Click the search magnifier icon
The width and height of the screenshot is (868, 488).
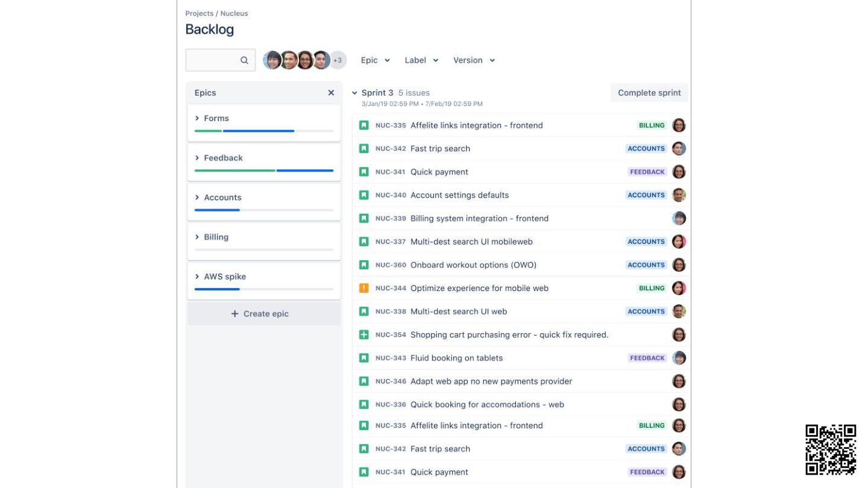pos(244,60)
